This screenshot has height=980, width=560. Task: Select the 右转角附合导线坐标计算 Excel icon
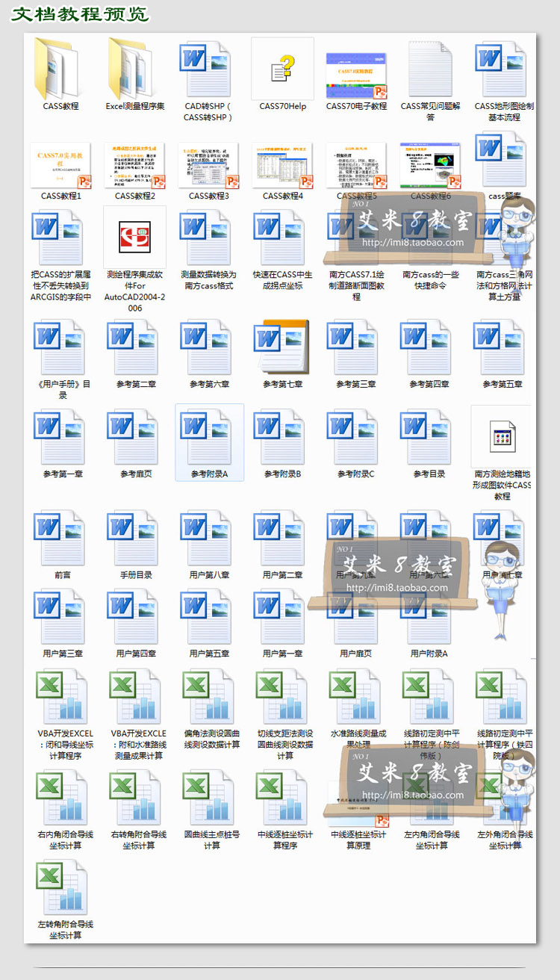[x=136, y=798]
